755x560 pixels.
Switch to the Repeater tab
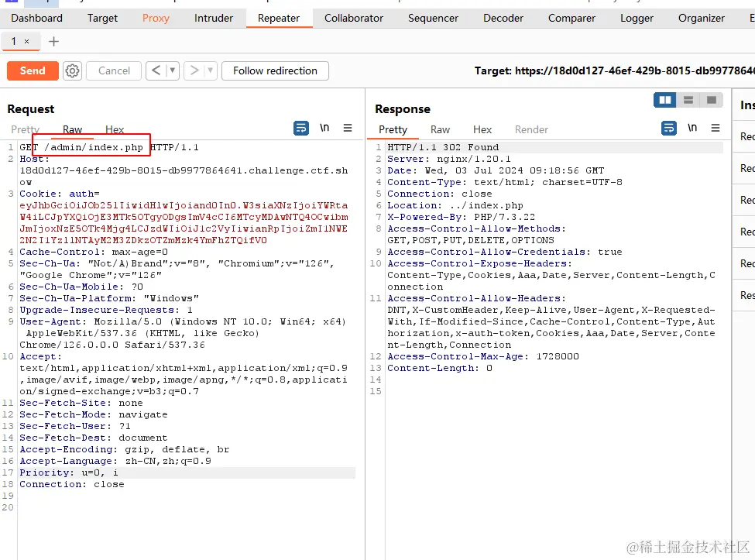[x=279, y=19]
